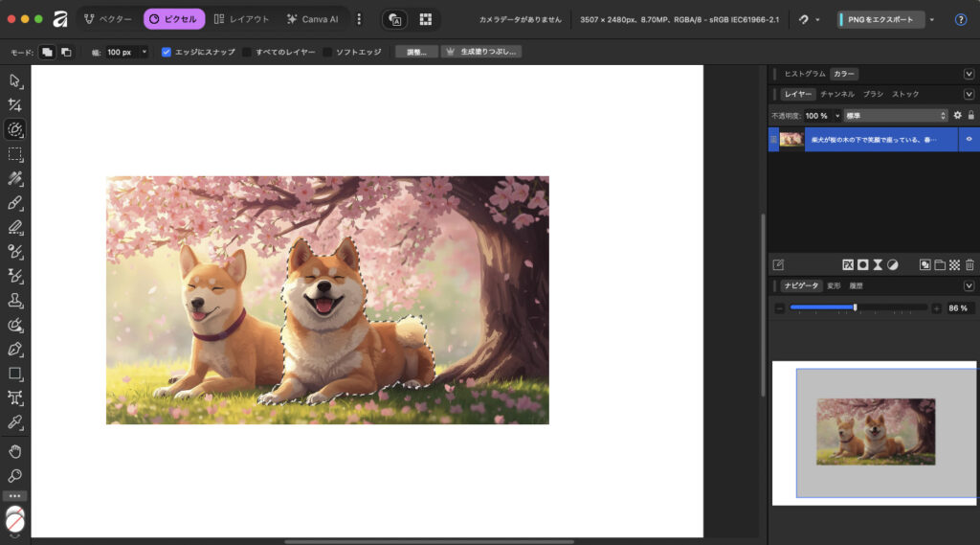Viewport: 980px width, 545px height.
Task: Enable the ソフトエッジ checkbox
Action: tap(327, 52)
